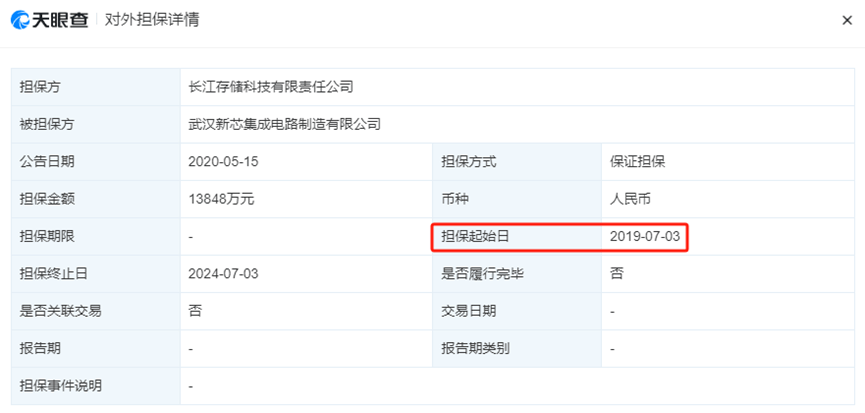Open guaranteed party 武汉新芯集成电路制造有限公司
Screen dimensions: 865x413
coord(284,124)
